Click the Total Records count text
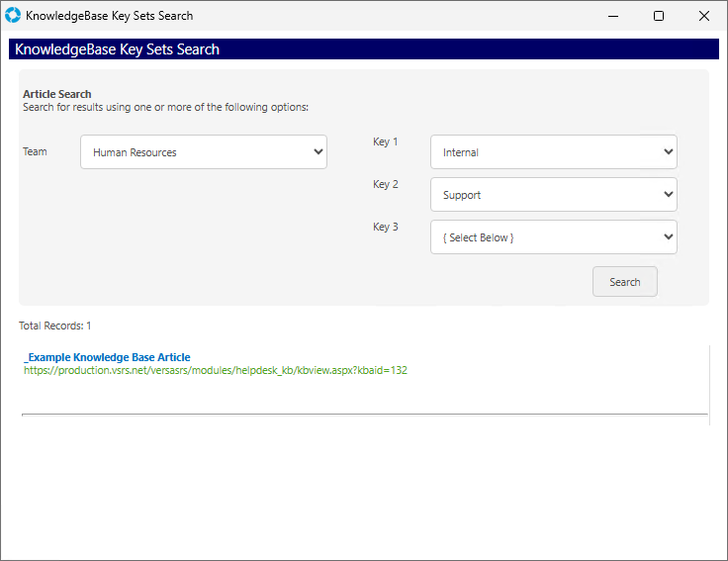The image size is (728, 561). click(55, 326)
